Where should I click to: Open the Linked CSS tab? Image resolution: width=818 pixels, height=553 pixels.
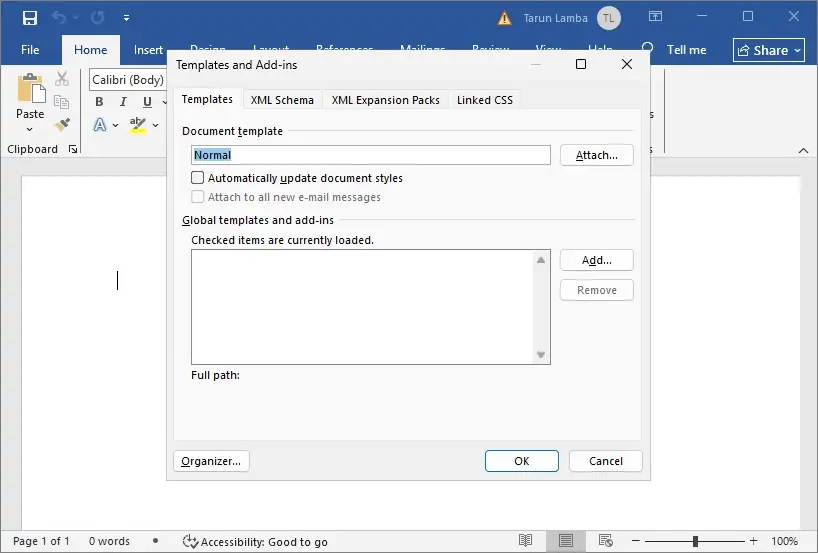pos(485,100)
